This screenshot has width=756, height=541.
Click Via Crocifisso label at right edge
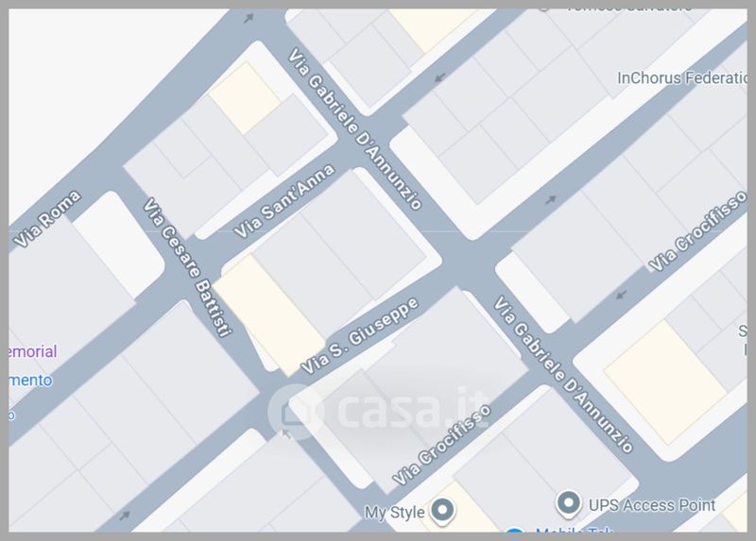click(696, 231)
